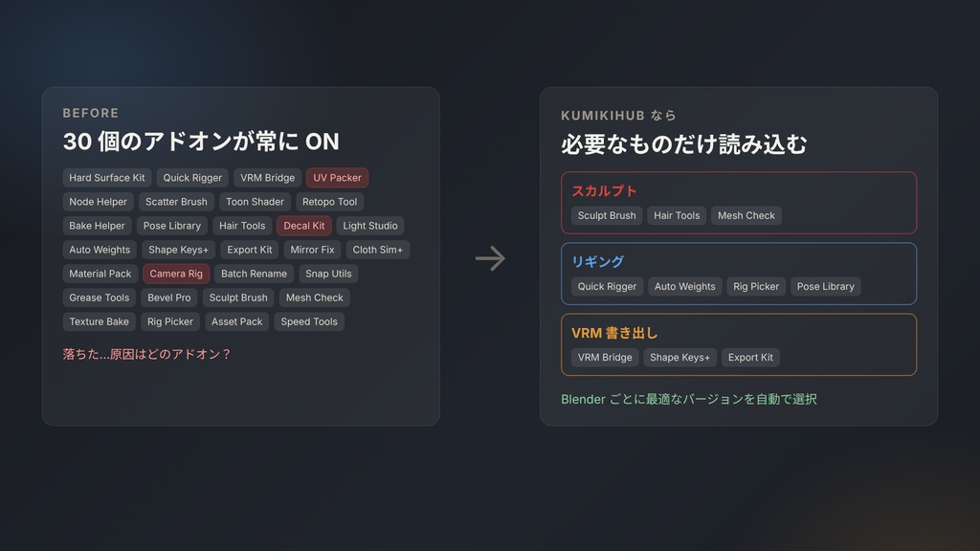Click the 落ちた...原因はどのアドオン？ text
The width and height of the screenshot is (980, 551).
[x=146, y=354]
